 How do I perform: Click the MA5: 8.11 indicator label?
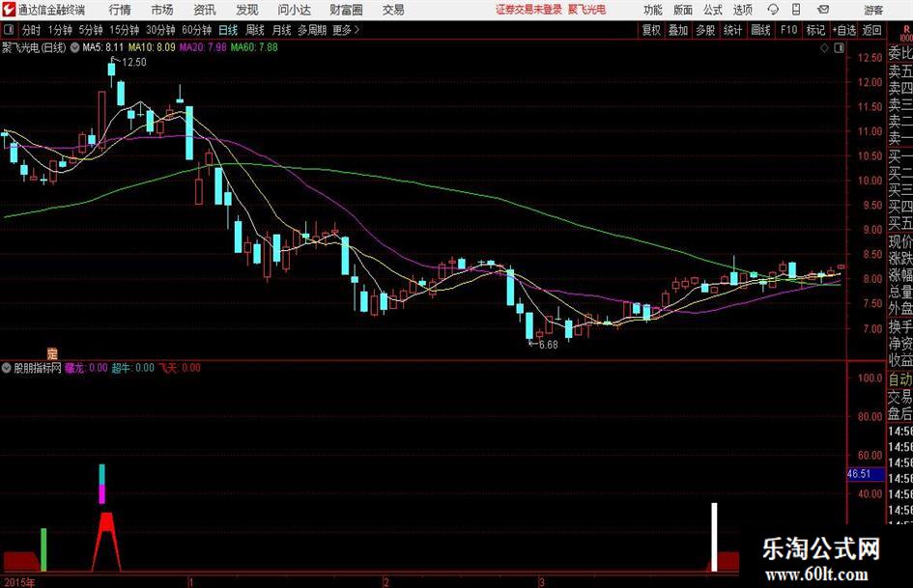103,47
